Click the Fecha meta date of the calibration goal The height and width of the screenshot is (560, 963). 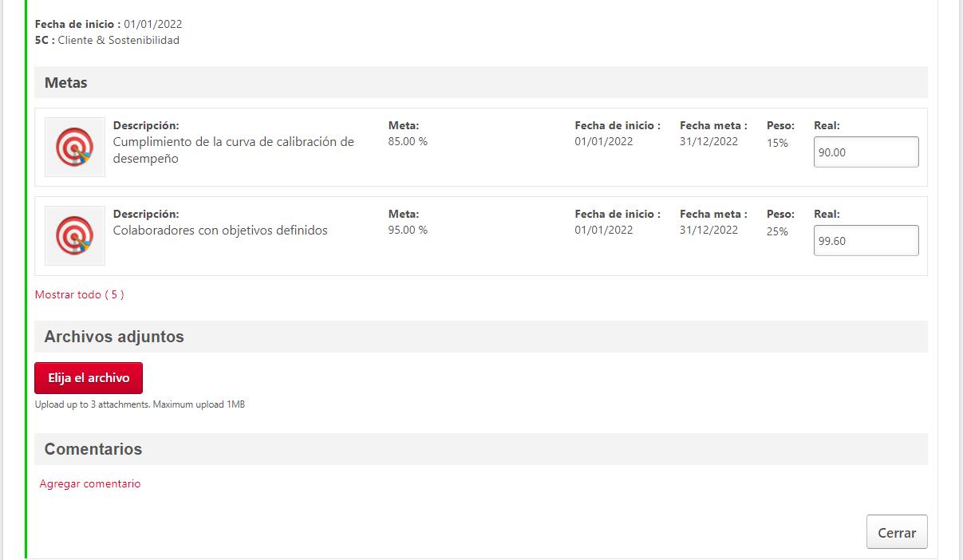pyautogui.click(x=708, y=142)
